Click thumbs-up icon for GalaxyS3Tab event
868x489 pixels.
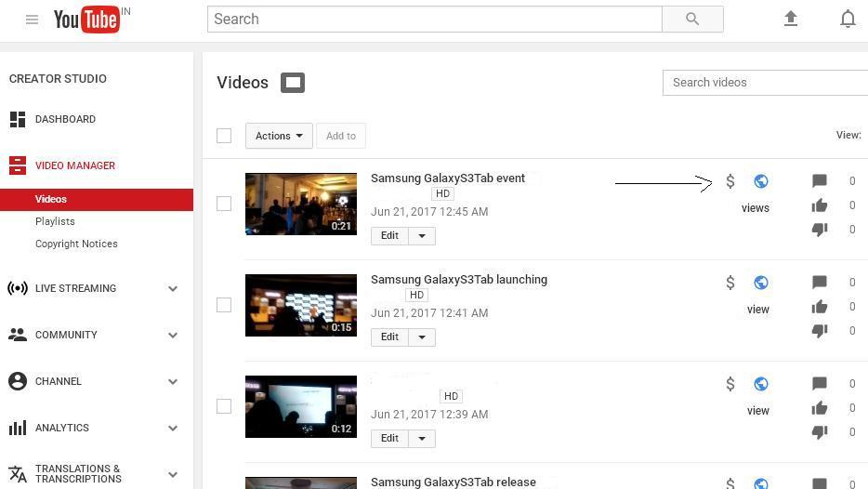[x=820, y=205]
